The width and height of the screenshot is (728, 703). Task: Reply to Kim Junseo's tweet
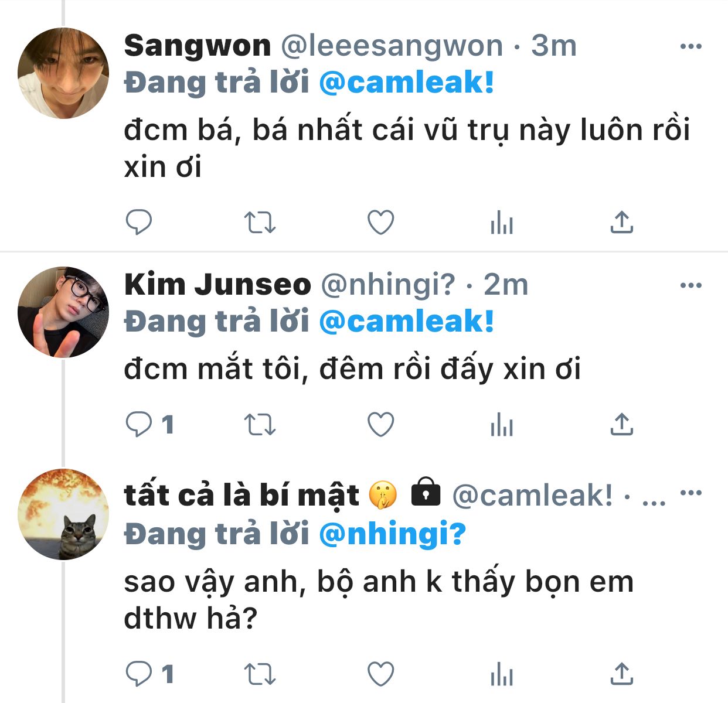tap(139, 425)
